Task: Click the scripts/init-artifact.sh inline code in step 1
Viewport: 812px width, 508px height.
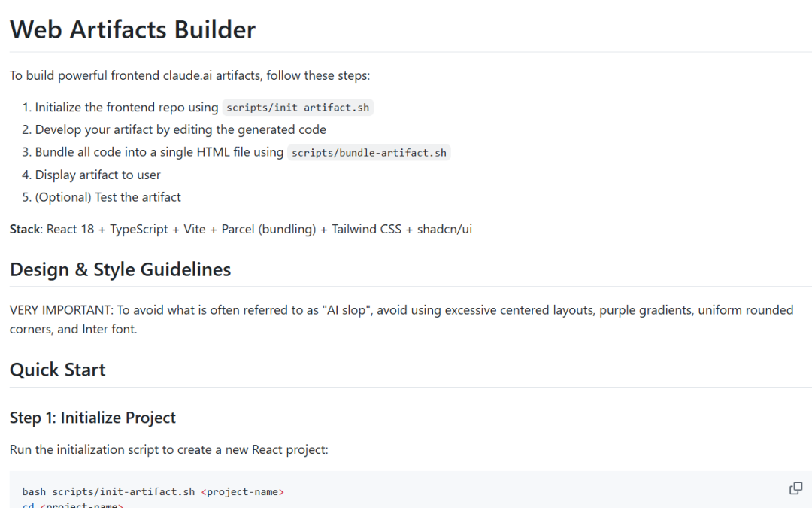Action: (x=298, y=108)
